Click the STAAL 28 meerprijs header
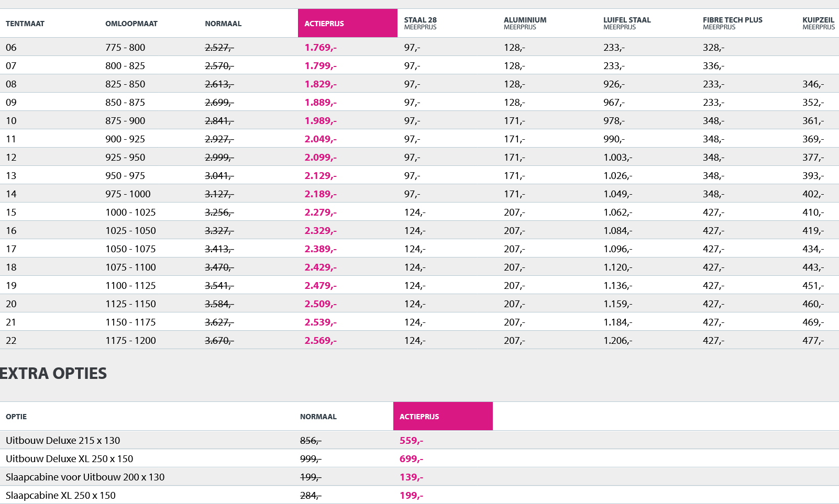Image resolution: width=839 pixels, height=504 pixels. click(x=421, y=23)
